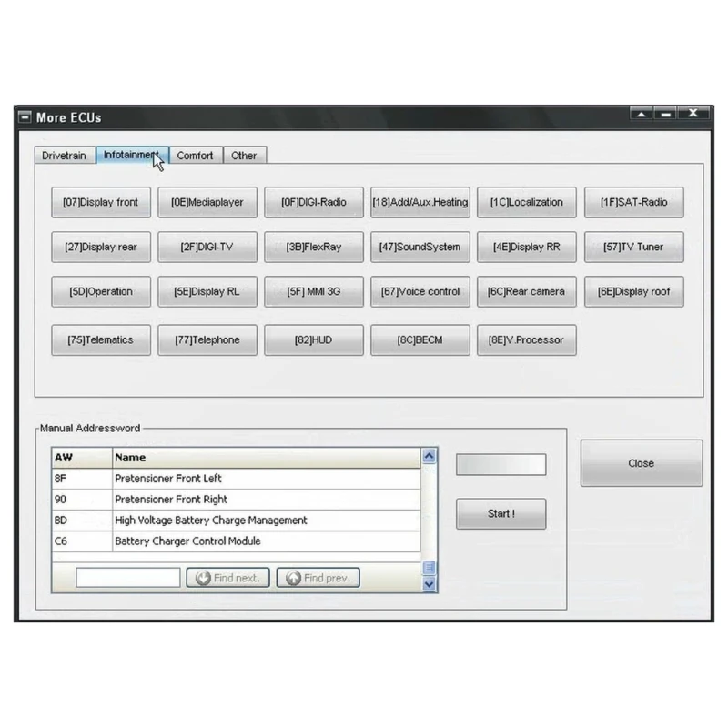This screenshot has height=728, width=728.
Task: Open the window system menu icon
Action: pyautogui.click(x=25, y=117)
